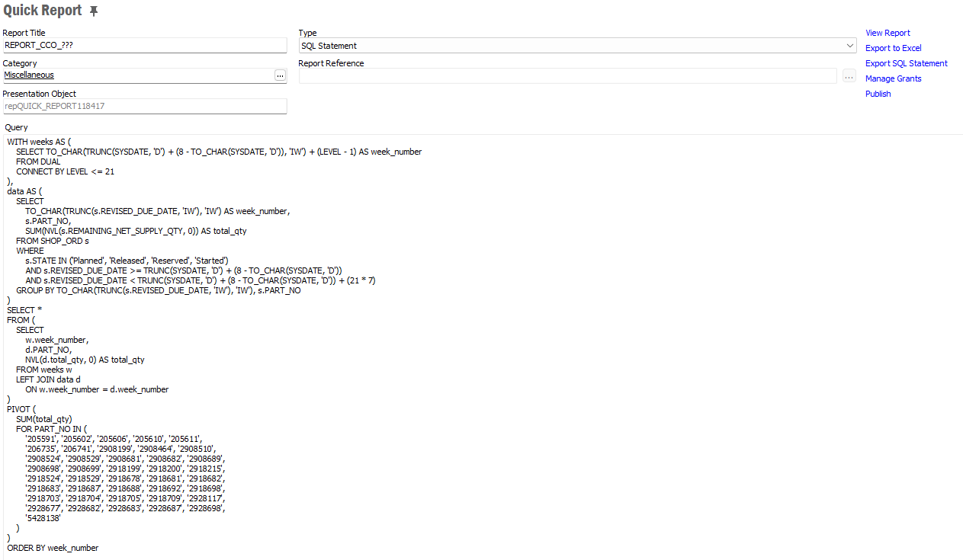The width and height of the screenshot is (963, 560).
Task: Open the Report Reference lookup ellipsis button
Action: click(x=849, y=76)
